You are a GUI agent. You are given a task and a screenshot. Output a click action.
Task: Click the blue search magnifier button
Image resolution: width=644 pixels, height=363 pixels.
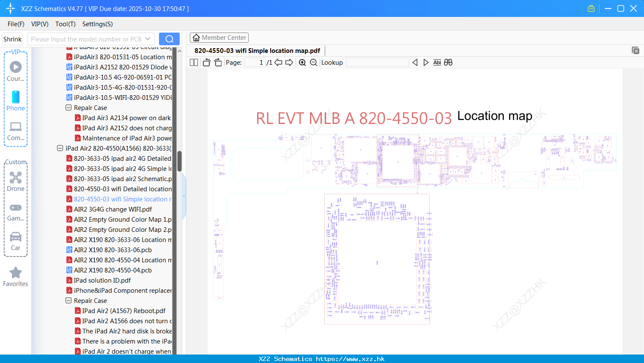point(169,39)
